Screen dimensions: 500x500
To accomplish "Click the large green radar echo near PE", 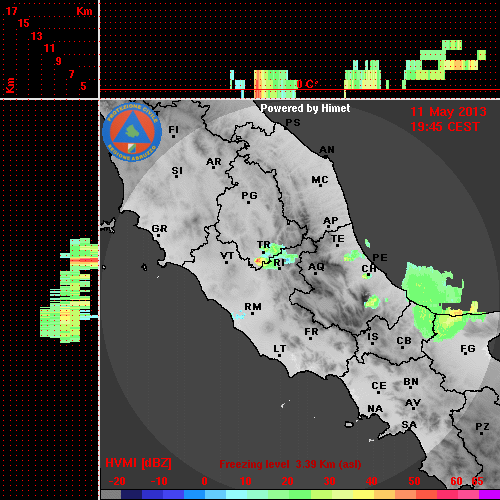I will [x=432, y=286].
